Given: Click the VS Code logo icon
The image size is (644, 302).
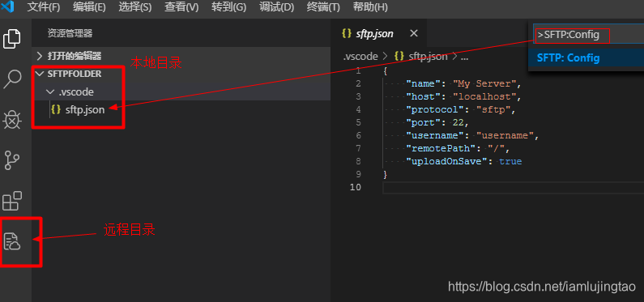Looking at the screenshot, I should pos(8,7).
